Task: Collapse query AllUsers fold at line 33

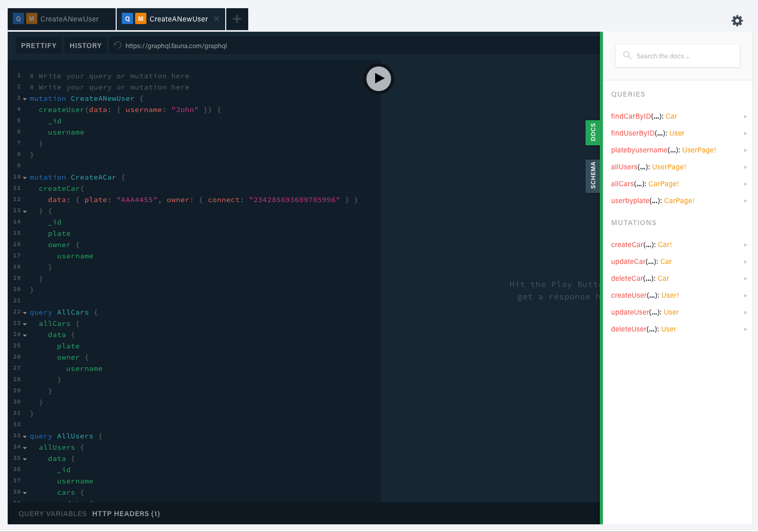Action: tap(25, 436)
